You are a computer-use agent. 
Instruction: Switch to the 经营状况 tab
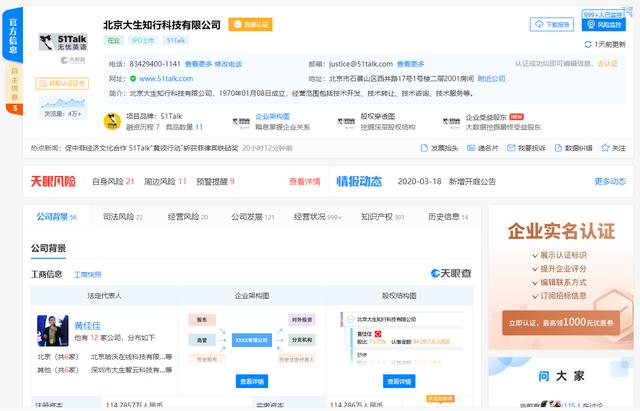tap(317, 217)
